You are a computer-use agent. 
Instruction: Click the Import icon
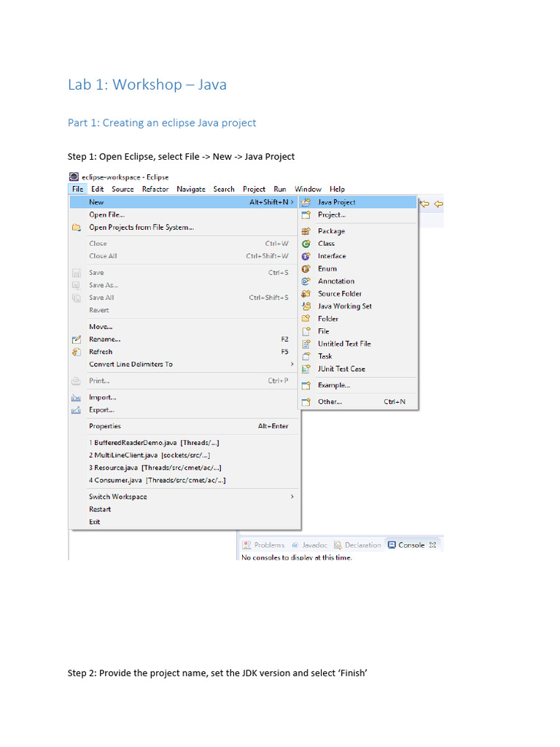pos(76,398)
